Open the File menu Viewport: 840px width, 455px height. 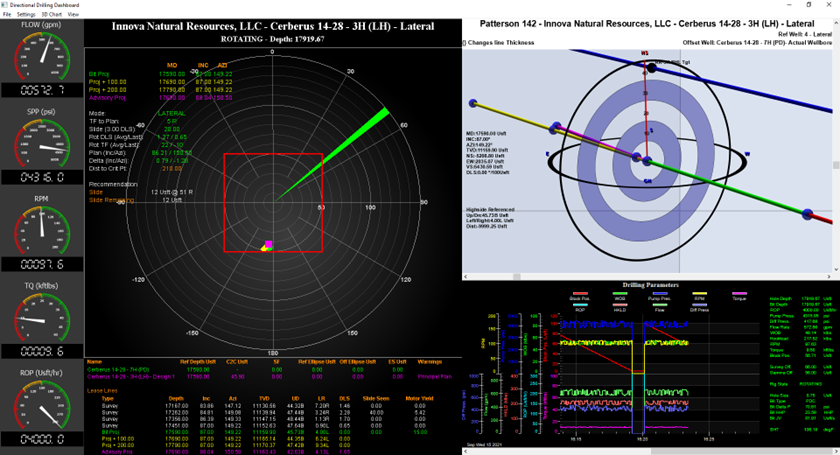(7, 15)
